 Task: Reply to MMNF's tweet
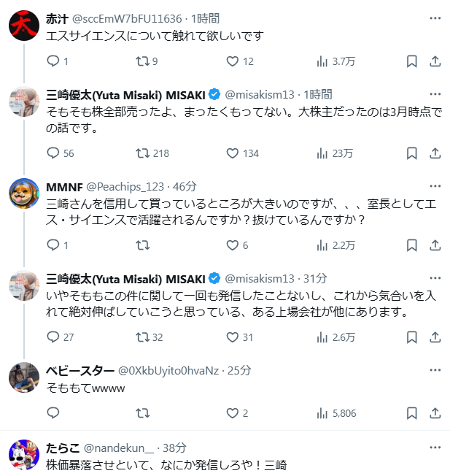pyautogui.click(x=53, y=245)
